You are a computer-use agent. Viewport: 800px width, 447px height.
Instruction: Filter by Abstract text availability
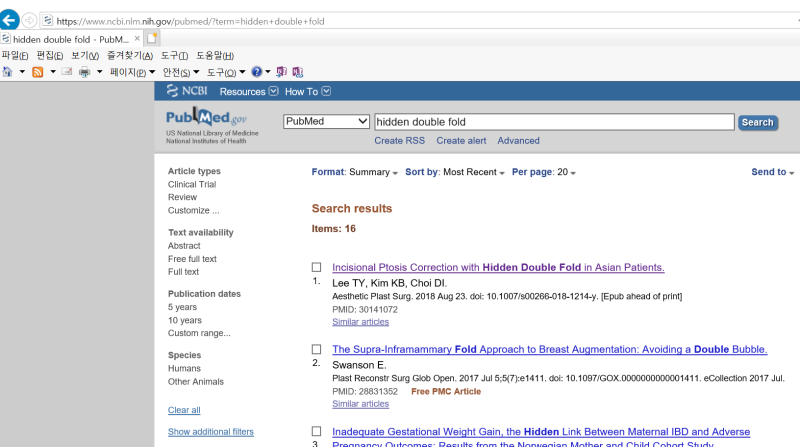point(184,245)
